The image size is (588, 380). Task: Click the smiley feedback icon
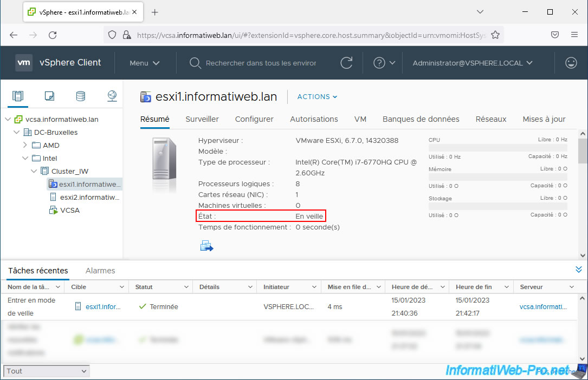click(571, 63)
